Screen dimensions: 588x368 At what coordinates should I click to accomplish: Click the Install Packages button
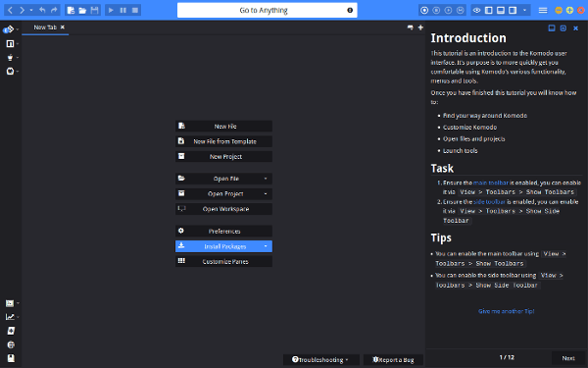pyautogui.click(x=223, y=246)
